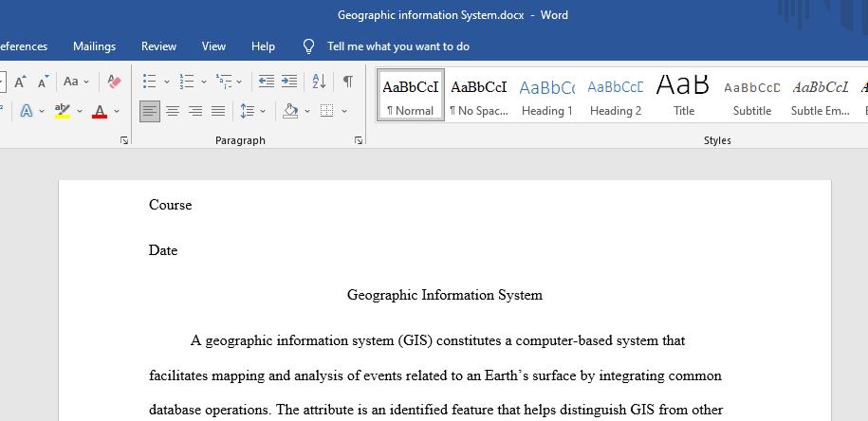Apply red font color

pyautogui.click(x=100, y=111)
